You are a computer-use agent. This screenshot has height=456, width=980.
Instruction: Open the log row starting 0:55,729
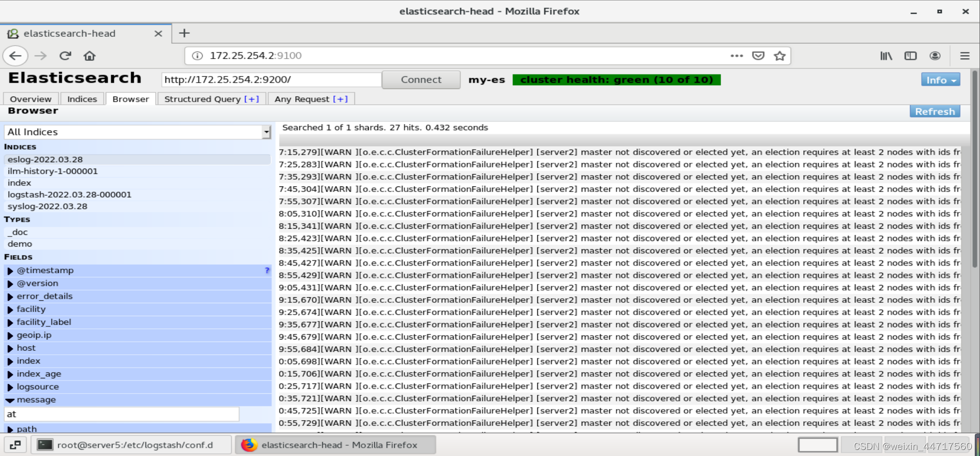pyautogui.click(x=619, y=423)
